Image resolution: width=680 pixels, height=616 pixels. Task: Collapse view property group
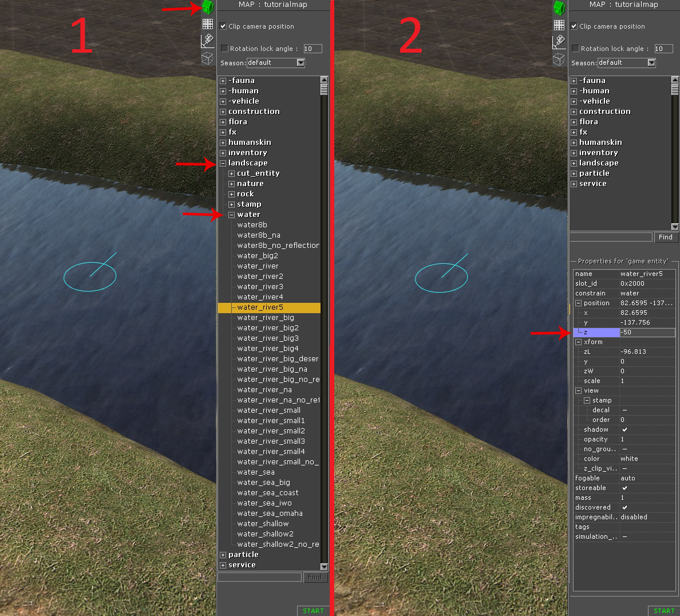(579, 391)
